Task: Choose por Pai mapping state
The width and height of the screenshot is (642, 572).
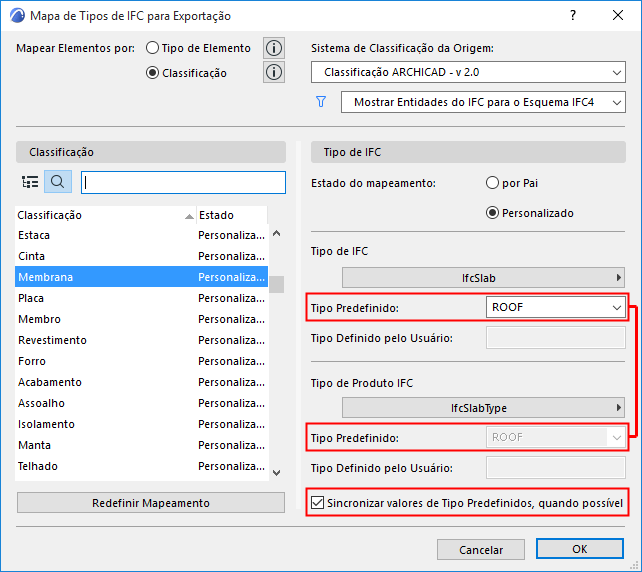Action: tap(492, 183)
